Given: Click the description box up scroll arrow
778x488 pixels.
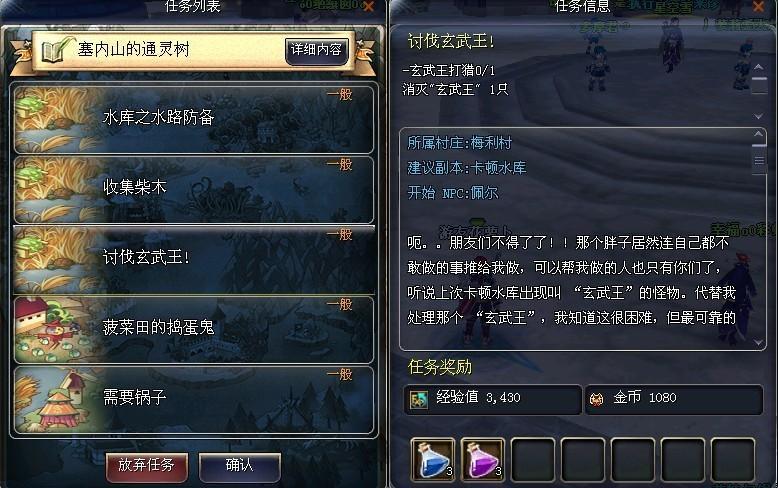Looking at the screenshot, I should coord(759,134).
